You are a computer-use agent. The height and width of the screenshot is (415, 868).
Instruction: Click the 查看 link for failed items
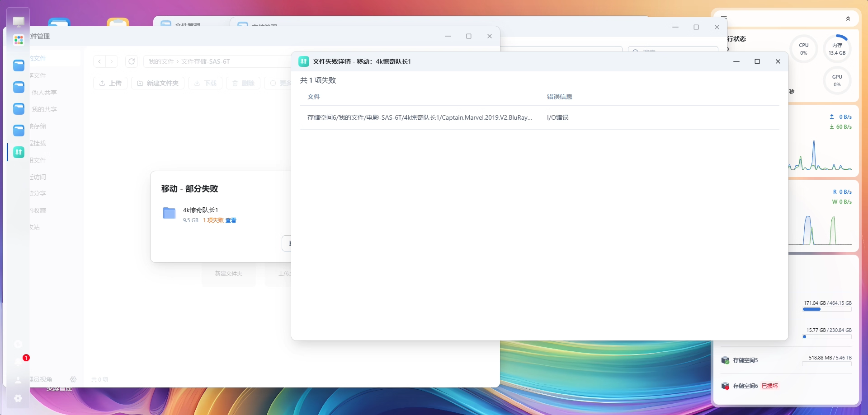click(x=231, y=220)
